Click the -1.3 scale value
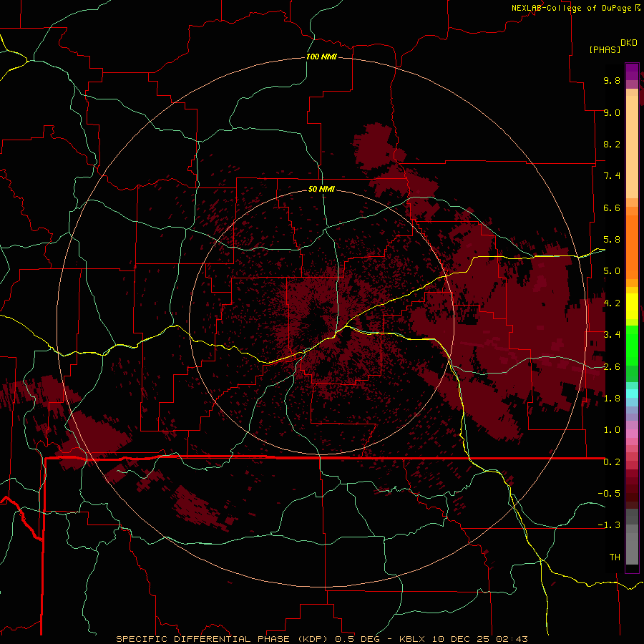 pos(609,525)
